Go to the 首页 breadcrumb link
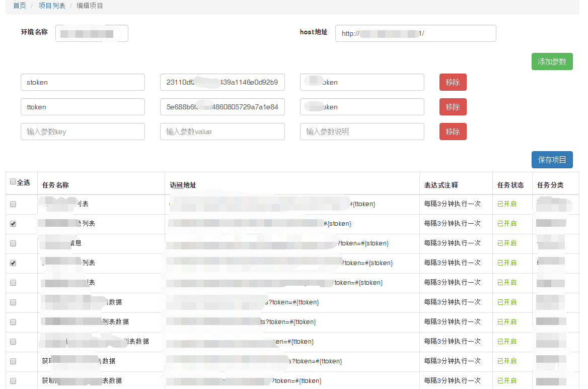The image size is (588, 389). 20,6
